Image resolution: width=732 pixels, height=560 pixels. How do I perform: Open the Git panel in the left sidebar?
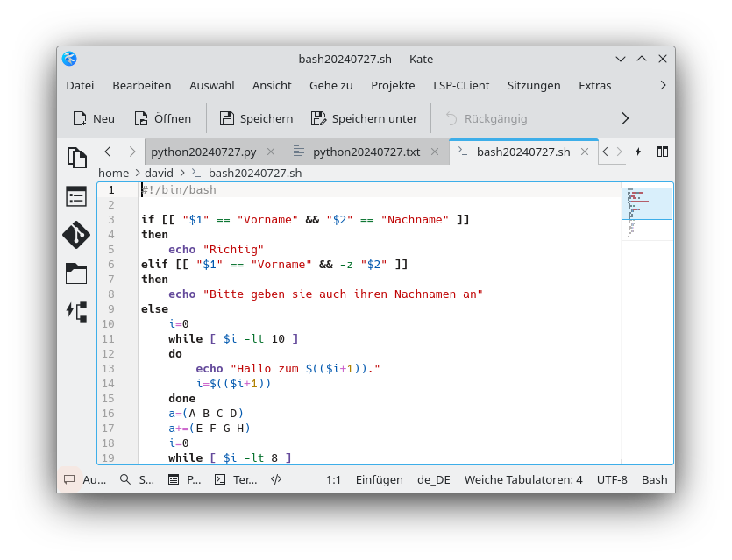77,235
